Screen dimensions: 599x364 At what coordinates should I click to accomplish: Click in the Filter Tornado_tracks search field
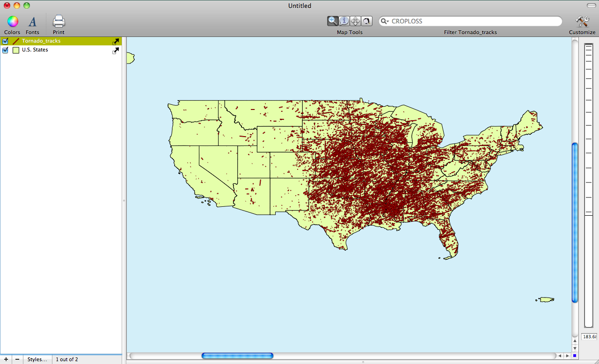click(x=473, y=22)
